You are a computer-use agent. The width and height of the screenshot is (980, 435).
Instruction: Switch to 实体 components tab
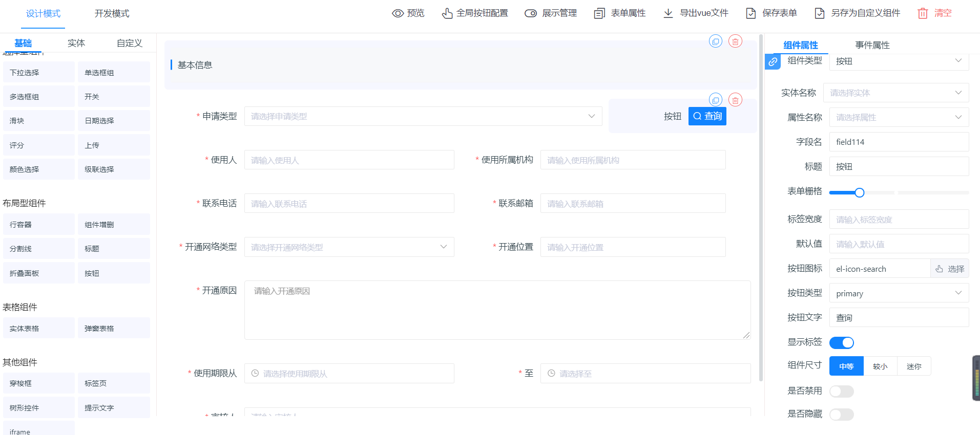76,43
